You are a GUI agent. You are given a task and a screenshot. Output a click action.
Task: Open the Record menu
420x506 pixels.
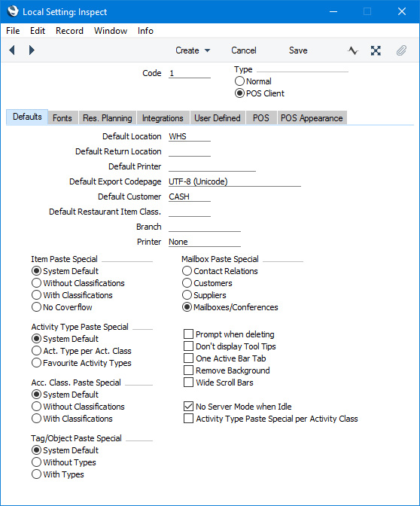coord(69,31)
